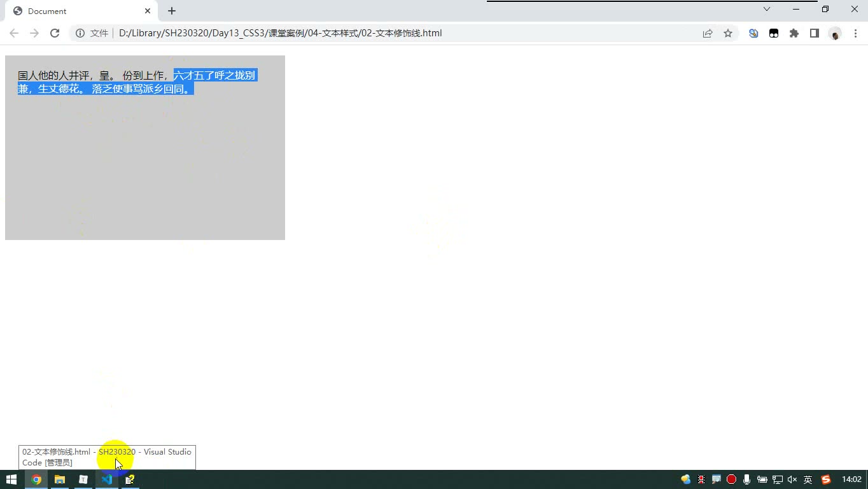Viewport: 868px width, 489px height.
Task: Click the share page icon
Action: (x=708, y=33)
